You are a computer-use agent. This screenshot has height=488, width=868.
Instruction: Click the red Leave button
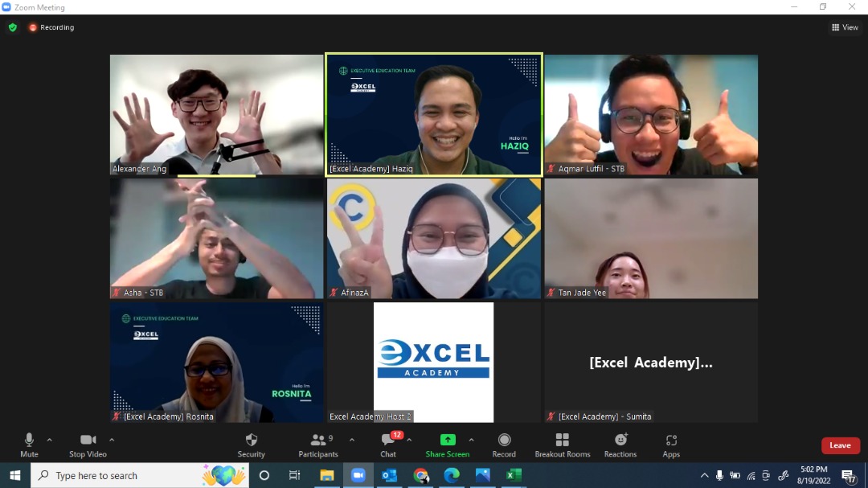840,445
